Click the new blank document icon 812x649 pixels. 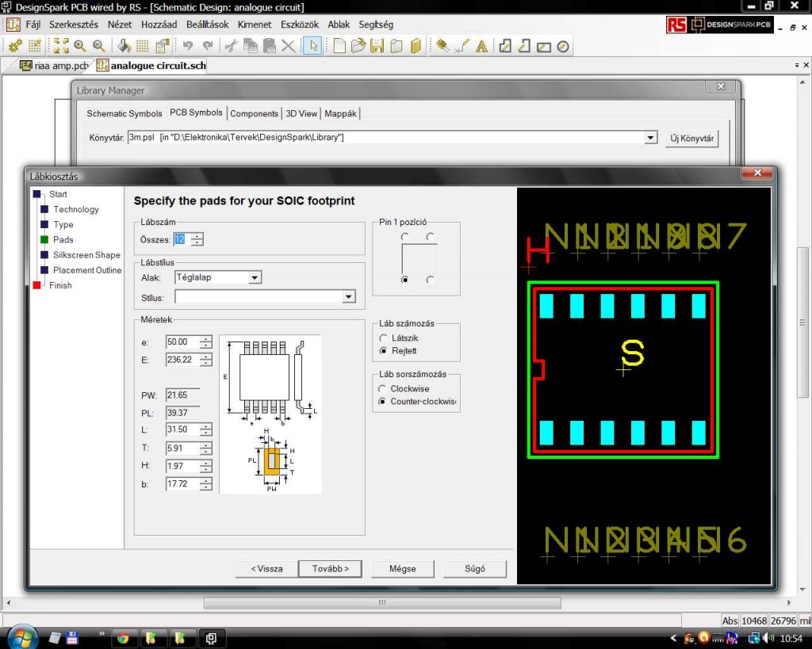click(339, 46)
